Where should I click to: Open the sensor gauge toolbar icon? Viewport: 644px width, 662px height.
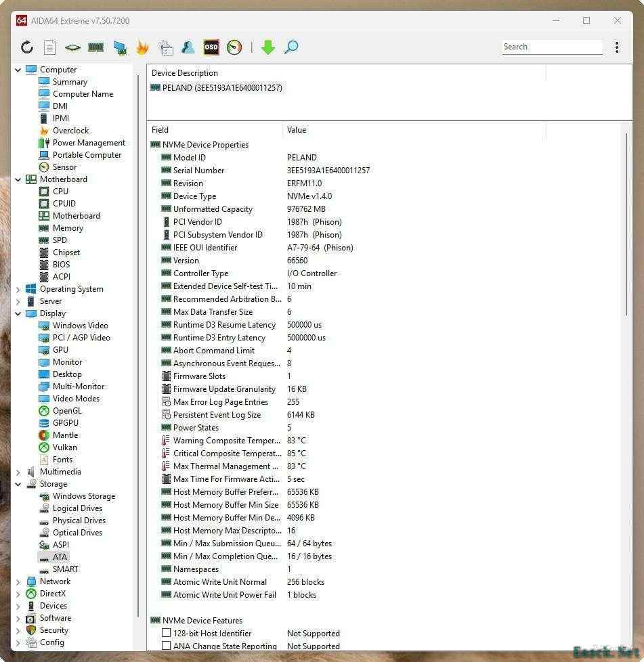[x=234, y=47]
